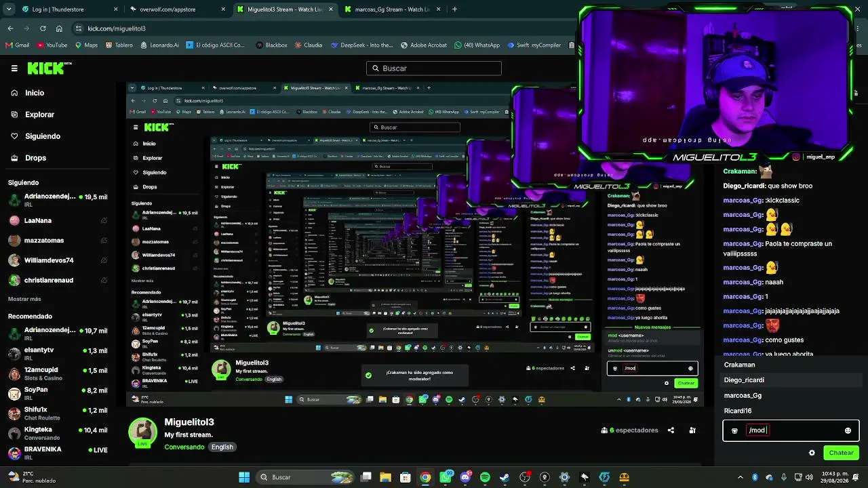
Task: Open the Conversando category link
Action: click(184, 447)
